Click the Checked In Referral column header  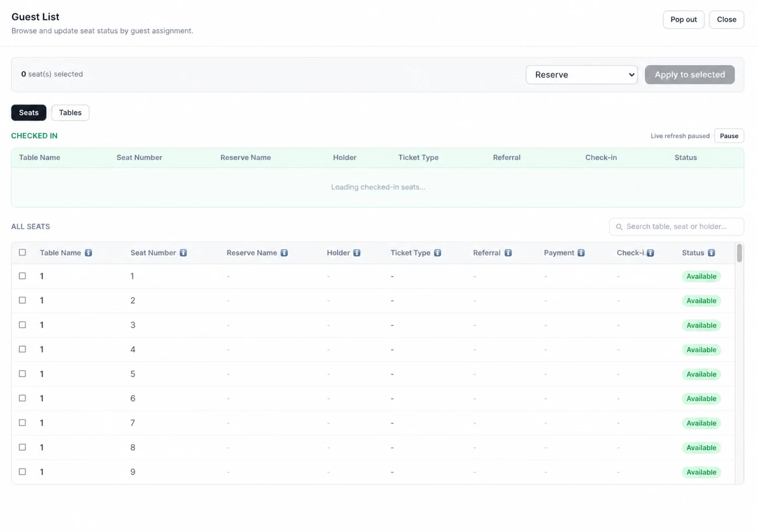507,157
